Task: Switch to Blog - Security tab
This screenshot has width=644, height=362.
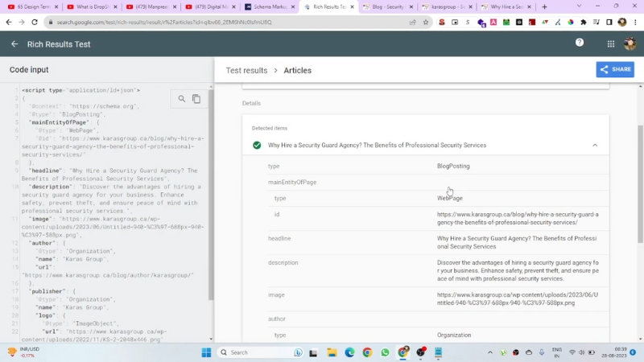Action: coord(388,6)
